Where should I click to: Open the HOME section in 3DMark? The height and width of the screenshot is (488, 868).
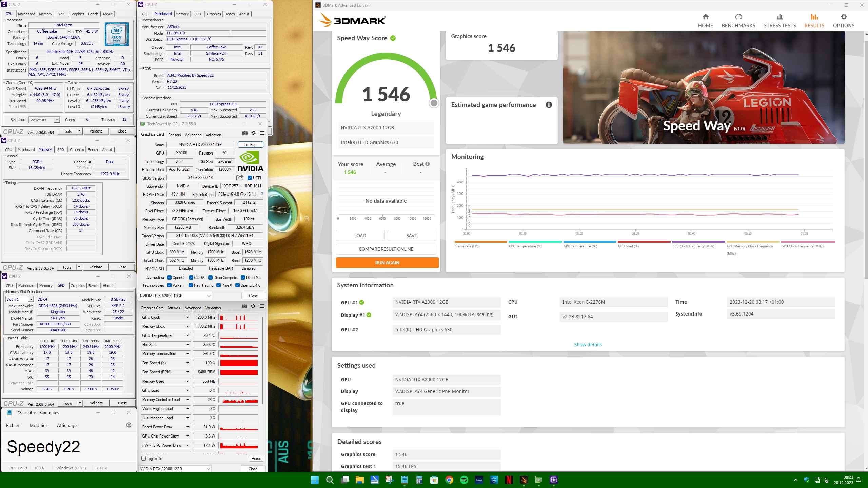[x=705, y=20]
